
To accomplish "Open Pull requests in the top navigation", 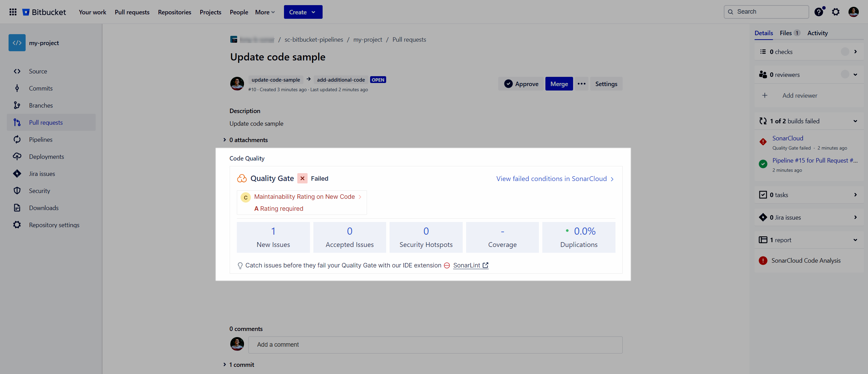I will click(132, 12).
